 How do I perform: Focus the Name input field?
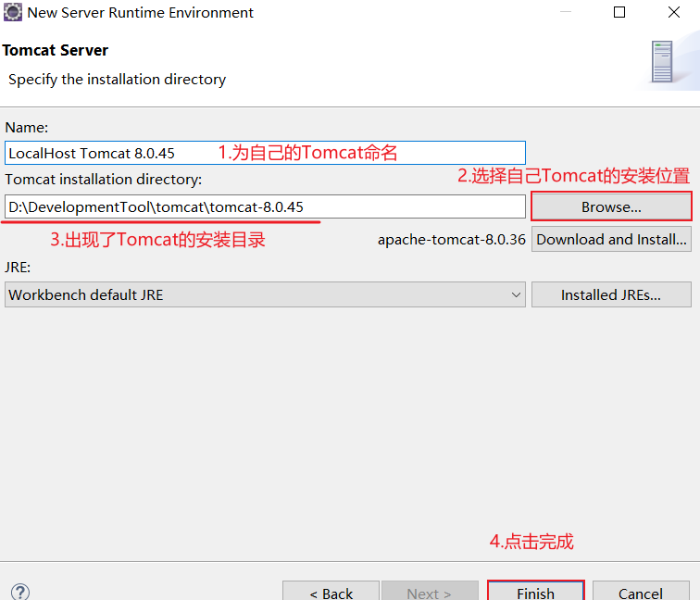(x=265, y=153)
